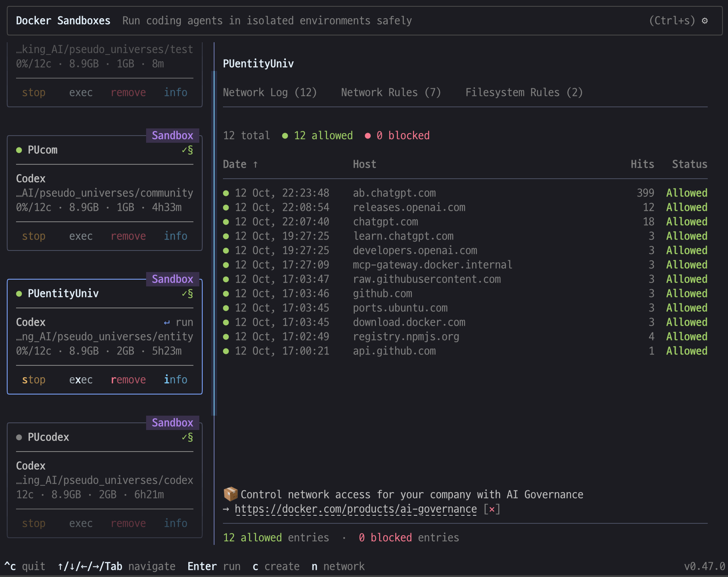
Task: Open the docker.com AI governance link
Action: (356, 509)
